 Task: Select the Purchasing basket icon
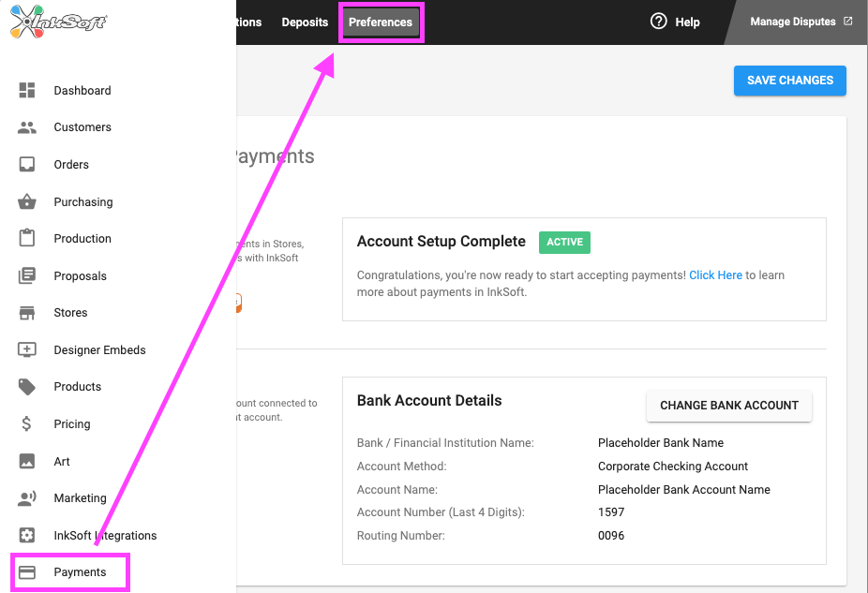pyautogui.click(x=27, y=202)
